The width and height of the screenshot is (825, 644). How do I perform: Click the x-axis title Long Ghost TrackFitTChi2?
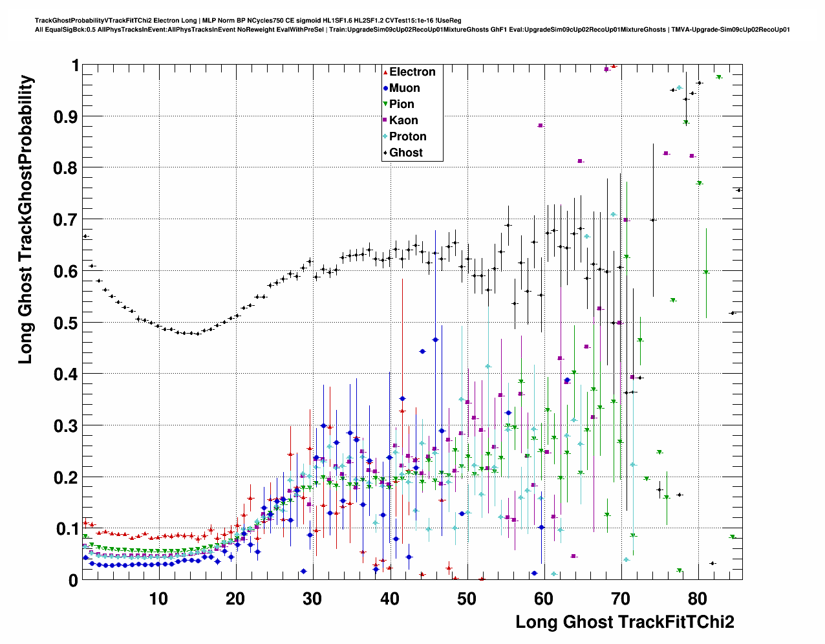point(625,622)
